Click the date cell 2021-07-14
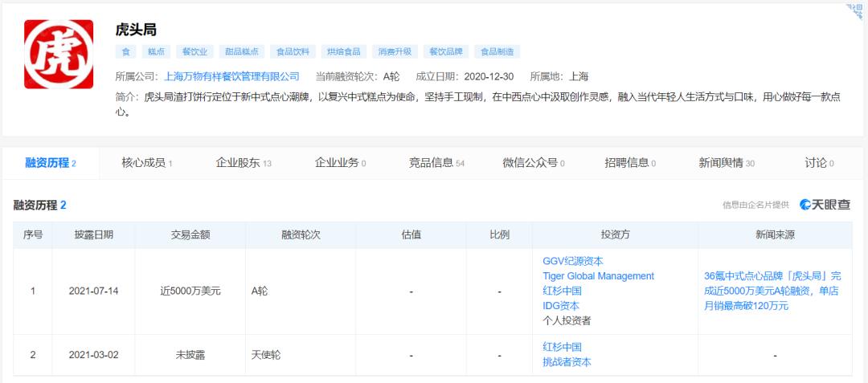Viewport: 868px width, 383px height. [x=93, y=291]
